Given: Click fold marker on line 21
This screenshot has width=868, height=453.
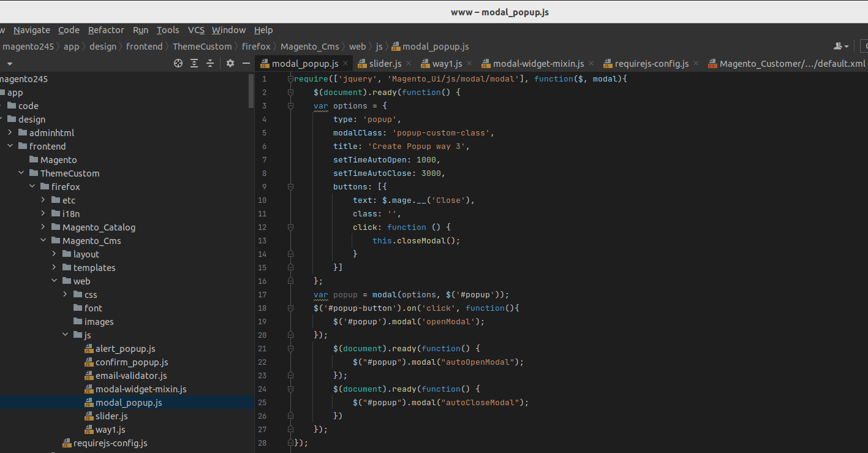Looking at the screenshot, I should 290,349.
